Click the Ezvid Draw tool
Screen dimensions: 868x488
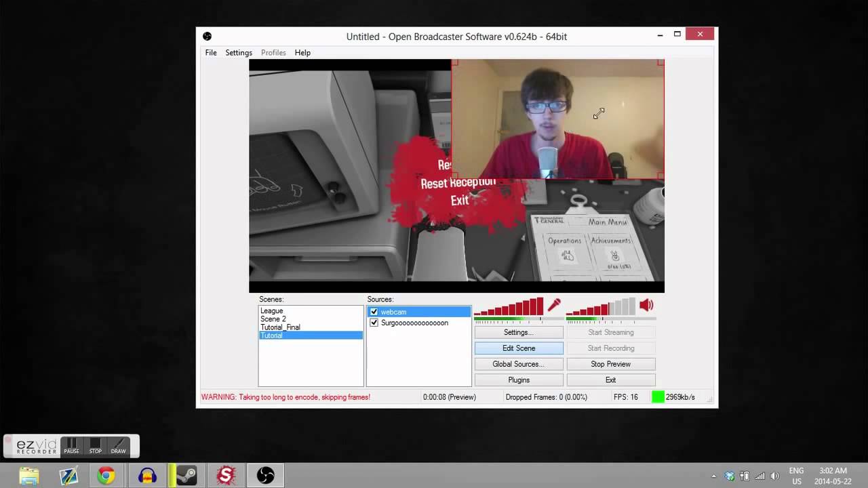[x=118, y=446]
